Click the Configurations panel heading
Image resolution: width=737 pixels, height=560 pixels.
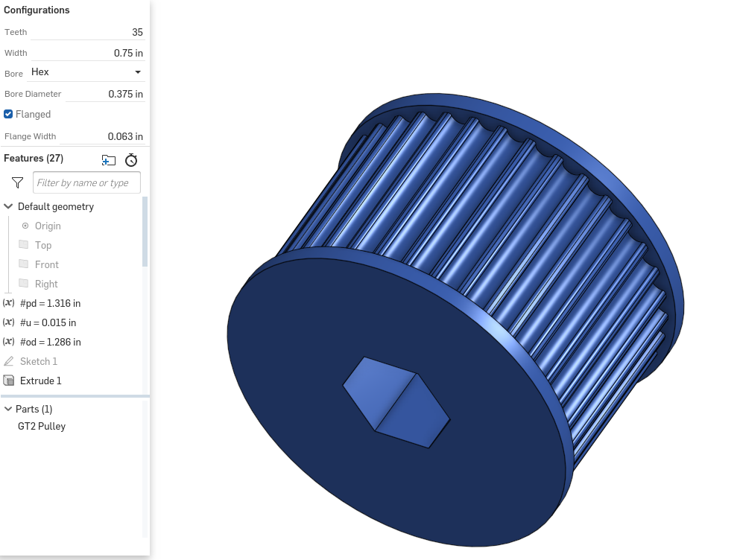[x=36, y=10]
